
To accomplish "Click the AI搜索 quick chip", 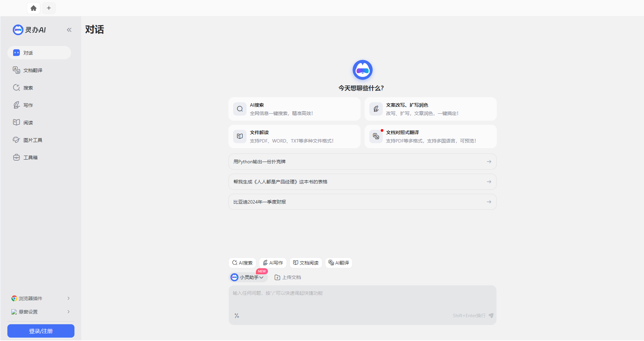I will [243, 263].
